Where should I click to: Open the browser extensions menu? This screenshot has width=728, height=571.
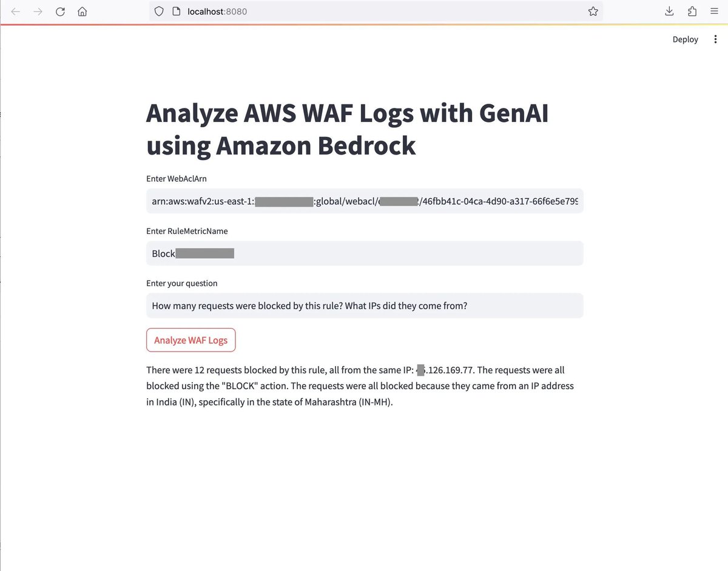[692, 12]
